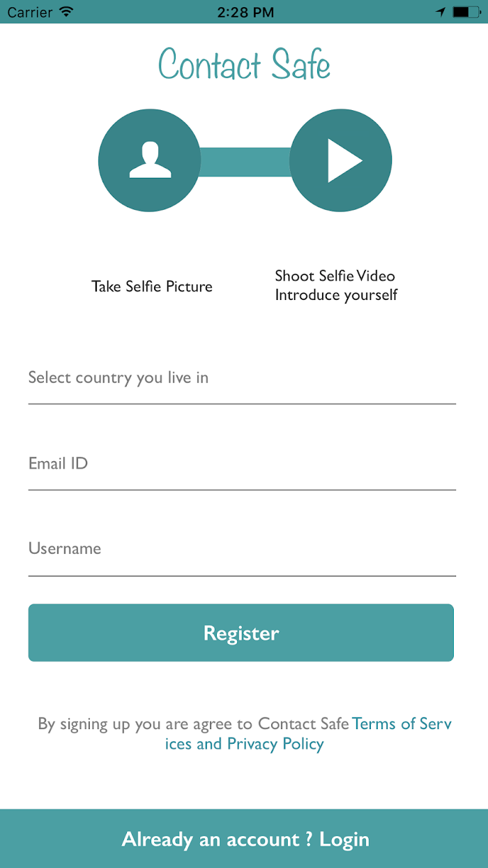Viewport: 488px width, 868px height.
Task: Click the Register button
Action: tap(241, 633)
